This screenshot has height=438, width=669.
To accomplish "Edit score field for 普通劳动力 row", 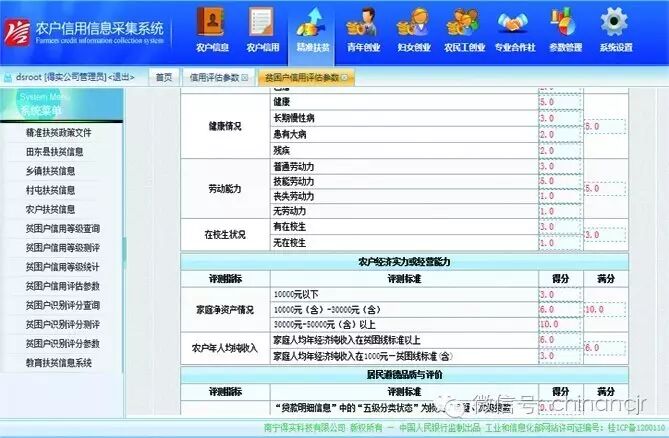I will click(x=560, y=166).
